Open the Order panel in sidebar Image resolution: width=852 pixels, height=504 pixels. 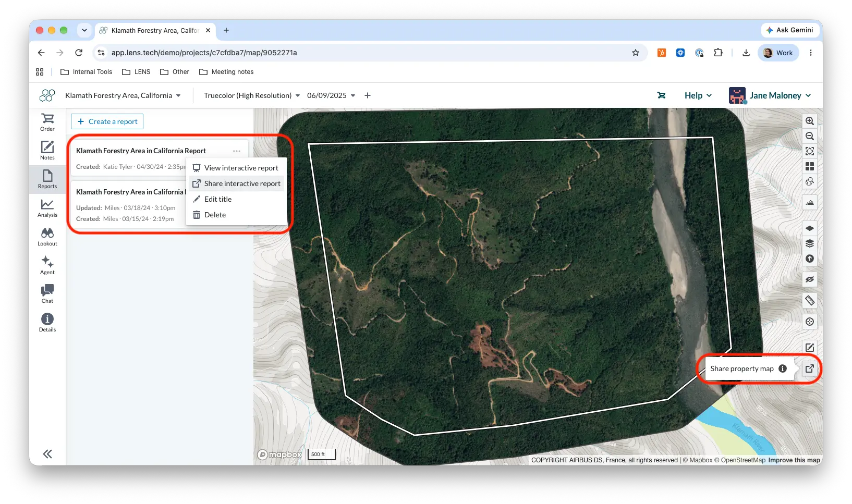point(47,122)
